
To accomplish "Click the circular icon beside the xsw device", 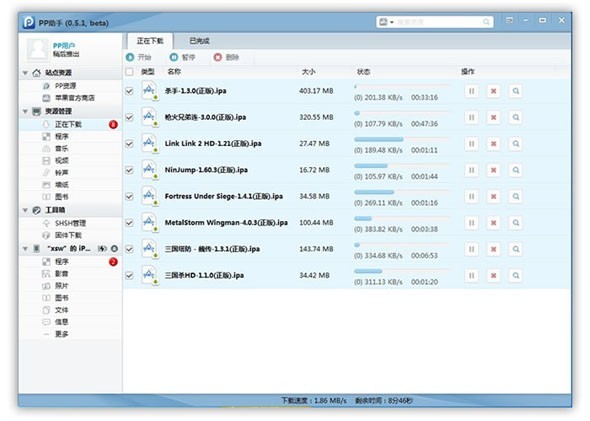I will [114, 249].
